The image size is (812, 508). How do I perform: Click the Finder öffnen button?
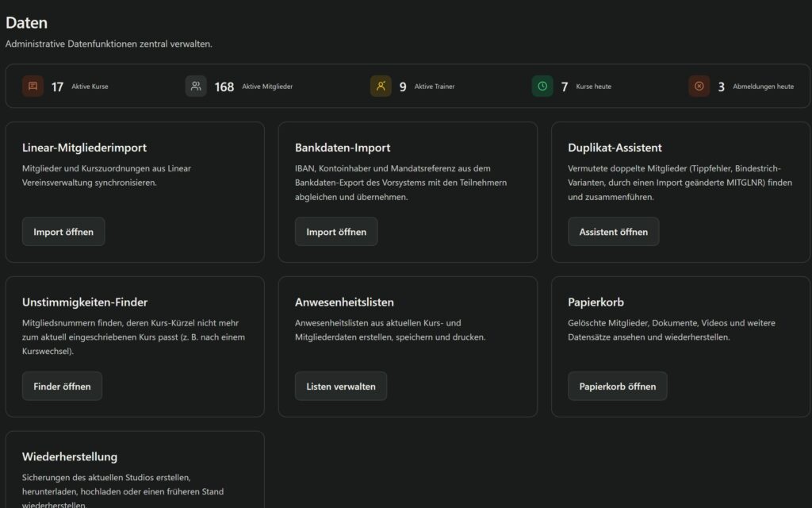(62, 387)
